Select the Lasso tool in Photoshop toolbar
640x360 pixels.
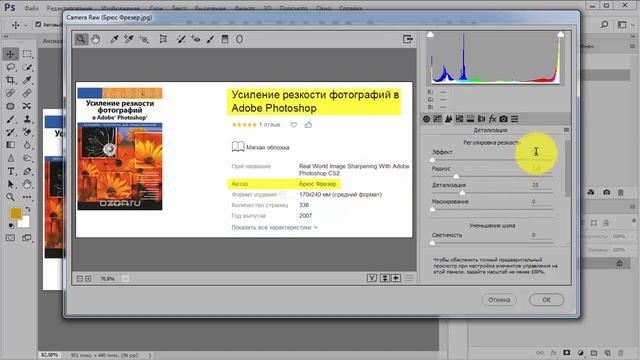11,67
